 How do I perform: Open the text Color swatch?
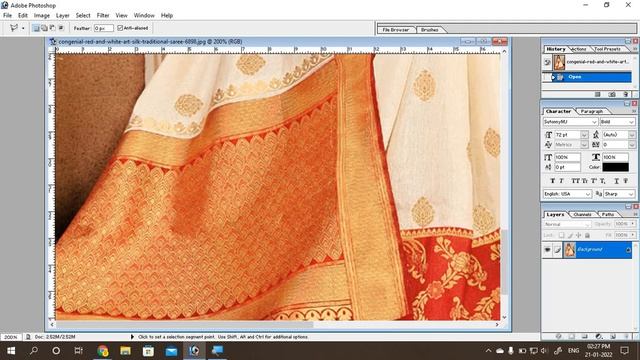pos(616,167)
